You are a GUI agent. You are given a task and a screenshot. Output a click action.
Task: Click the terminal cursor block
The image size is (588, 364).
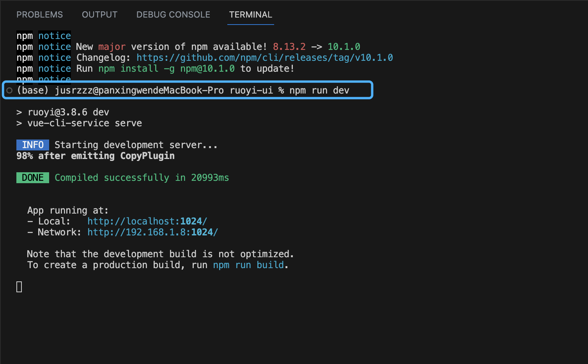click(19, 287)
